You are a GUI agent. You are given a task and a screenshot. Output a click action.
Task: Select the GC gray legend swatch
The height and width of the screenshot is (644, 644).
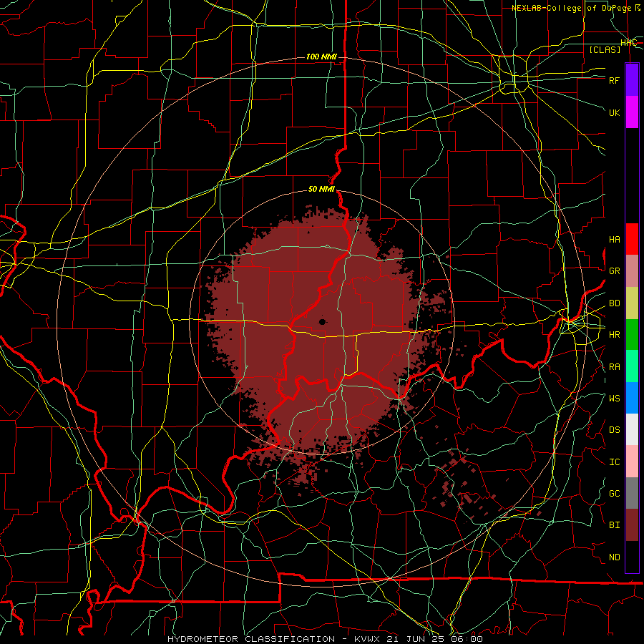[x=632, y=493]
